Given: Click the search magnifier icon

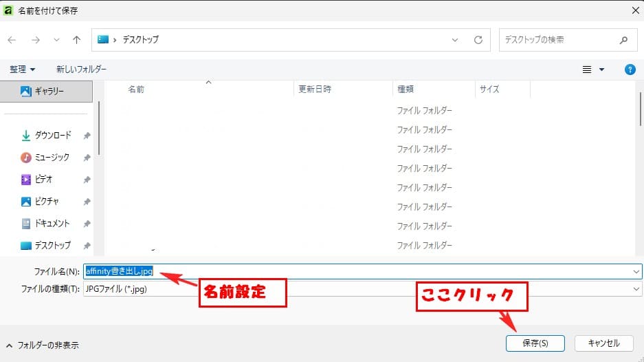Looking at the screenshot, I should [x=623, y=40].
